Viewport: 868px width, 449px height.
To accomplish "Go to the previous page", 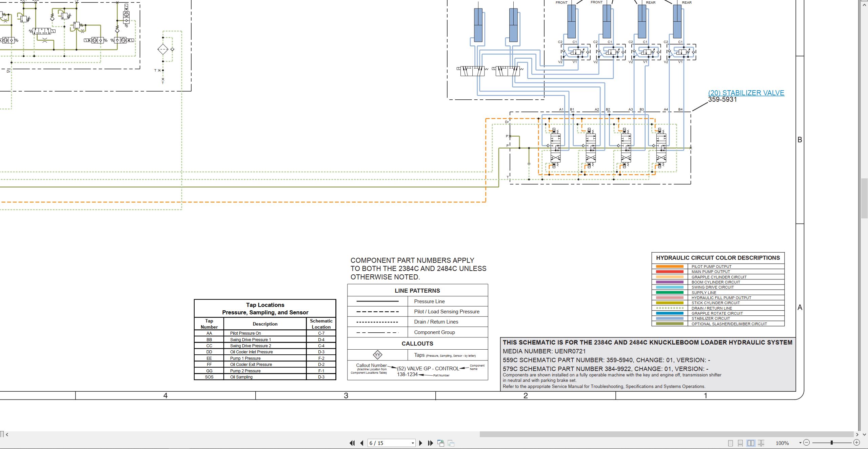I will coord(362,443).
